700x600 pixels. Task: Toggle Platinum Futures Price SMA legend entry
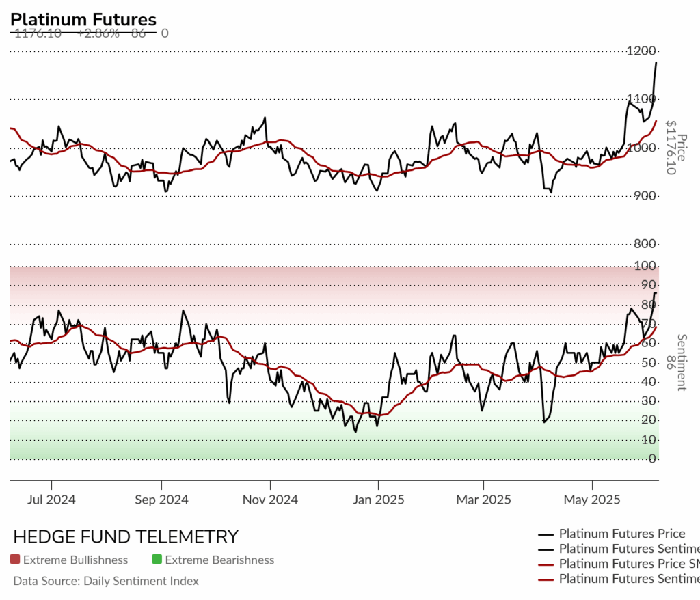pos(619,564)
